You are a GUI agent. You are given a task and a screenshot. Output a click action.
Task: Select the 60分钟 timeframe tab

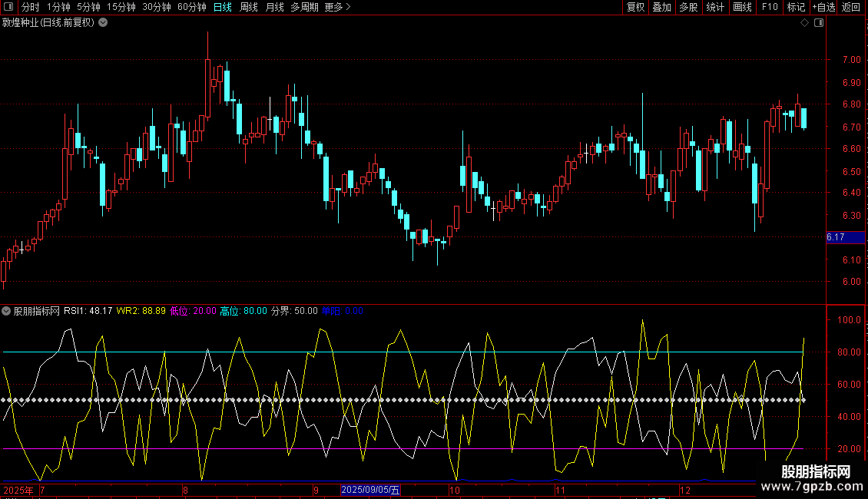(x=191, y=8)
